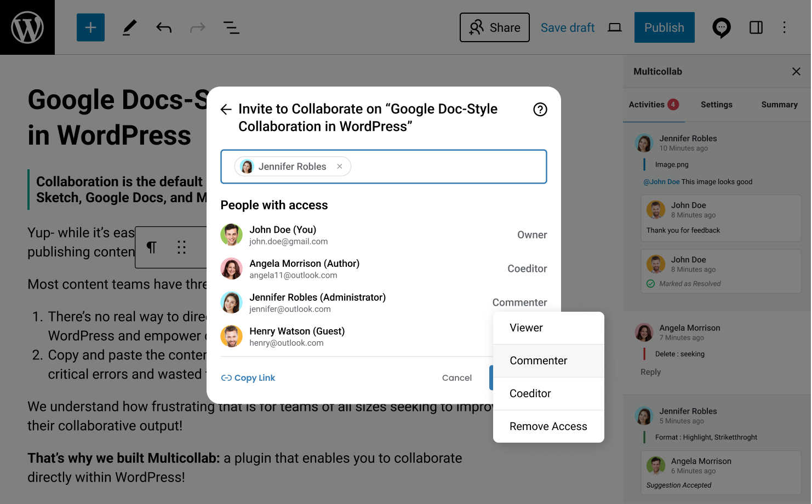Click Angela Morrison avatar in 7 minutes ago activity
Viewport: 812px width, 504px height.
644,333
